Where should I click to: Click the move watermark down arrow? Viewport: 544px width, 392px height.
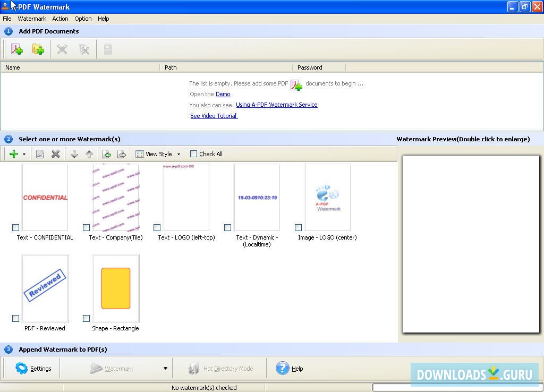tap(74, 154)
